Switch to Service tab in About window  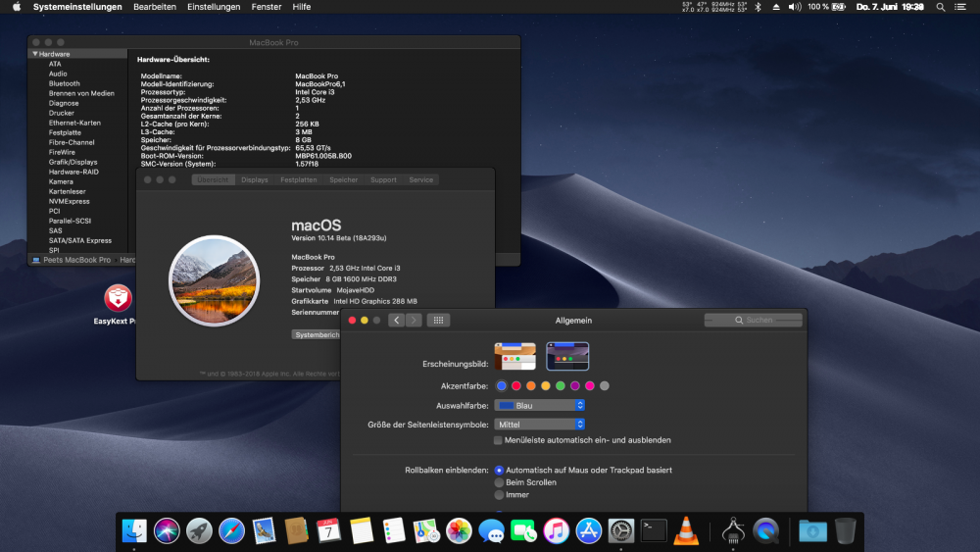pos(420,180)
